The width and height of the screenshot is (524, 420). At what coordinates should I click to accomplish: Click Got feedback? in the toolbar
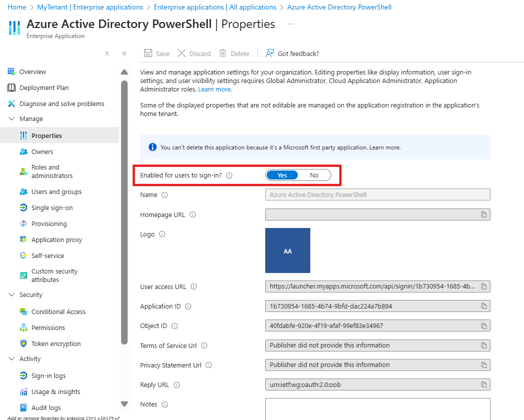pyautogui.click(x=292, y=53)
